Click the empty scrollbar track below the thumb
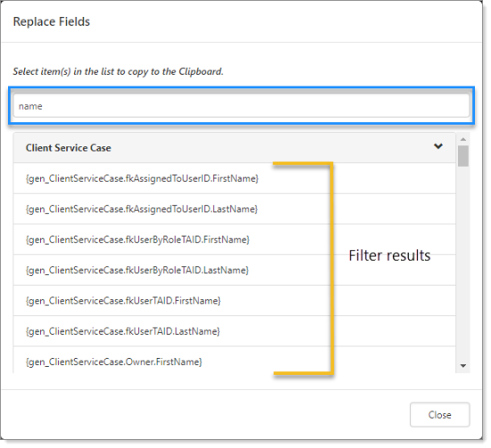491x448 pixels. tap(463, 263)
